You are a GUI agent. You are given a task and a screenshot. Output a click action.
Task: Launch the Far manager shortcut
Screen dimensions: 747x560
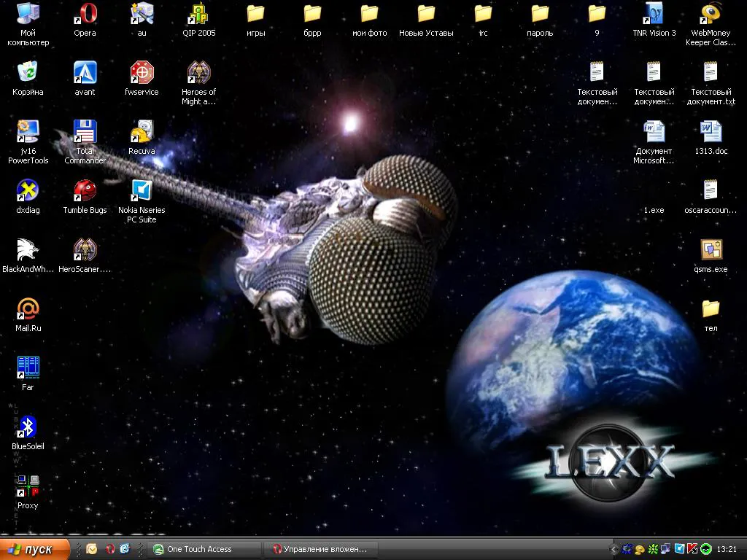(28, 374)
